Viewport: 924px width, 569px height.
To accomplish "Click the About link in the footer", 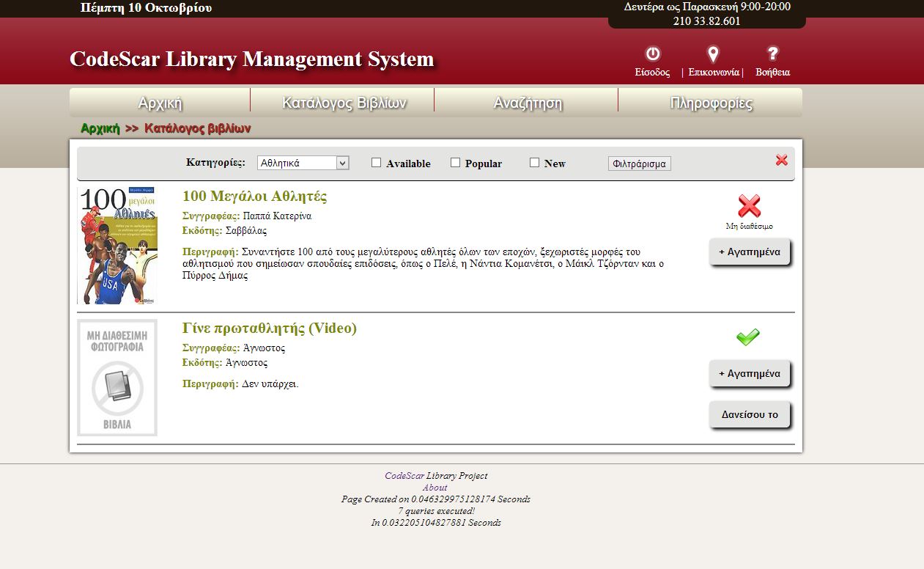I will tap(435, 488).
